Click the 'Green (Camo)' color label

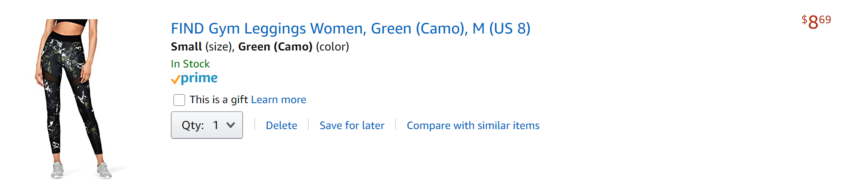coord(275,46)
